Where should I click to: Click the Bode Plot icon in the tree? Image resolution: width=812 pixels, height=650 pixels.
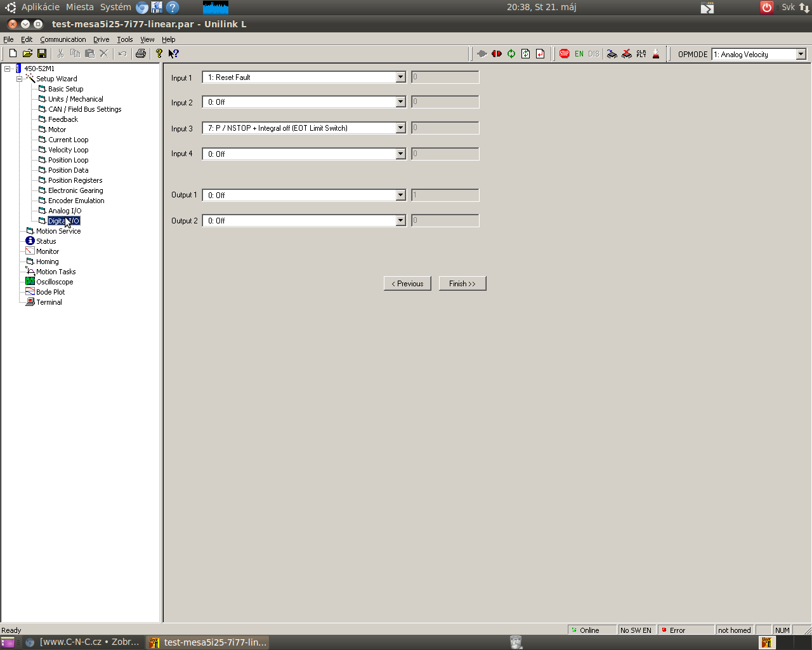30,291
